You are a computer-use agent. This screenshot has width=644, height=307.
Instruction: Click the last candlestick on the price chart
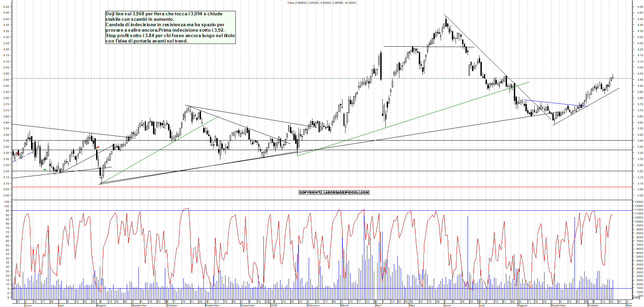(612, 78)
